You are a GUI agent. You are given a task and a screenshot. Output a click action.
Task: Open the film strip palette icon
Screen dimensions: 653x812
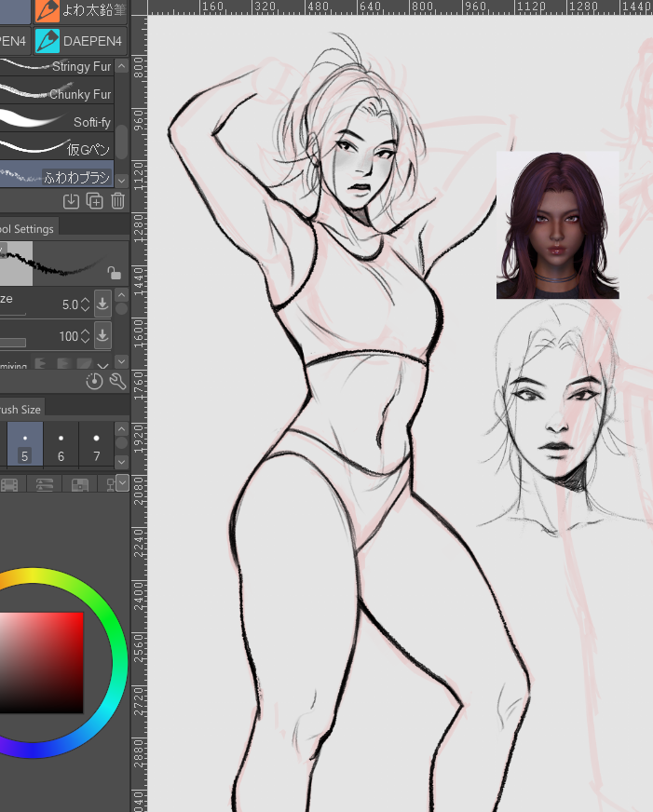click(9, 485)
